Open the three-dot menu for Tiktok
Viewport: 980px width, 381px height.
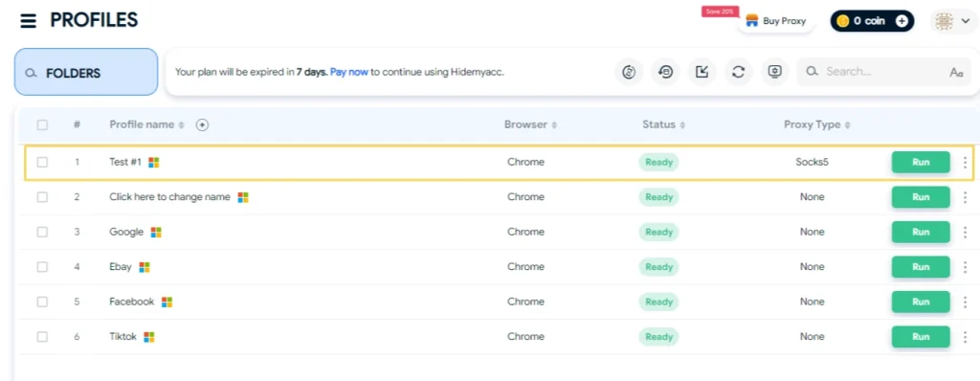965,337
